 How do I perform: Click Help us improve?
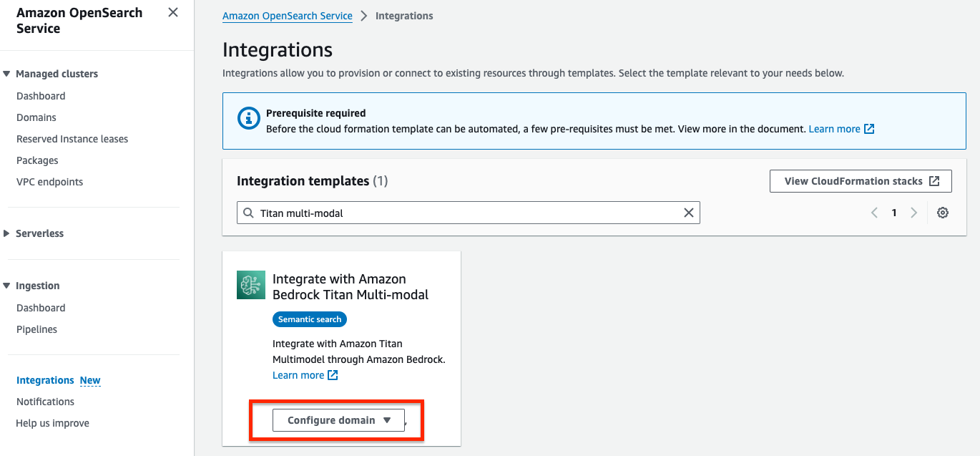click(52, 423)
